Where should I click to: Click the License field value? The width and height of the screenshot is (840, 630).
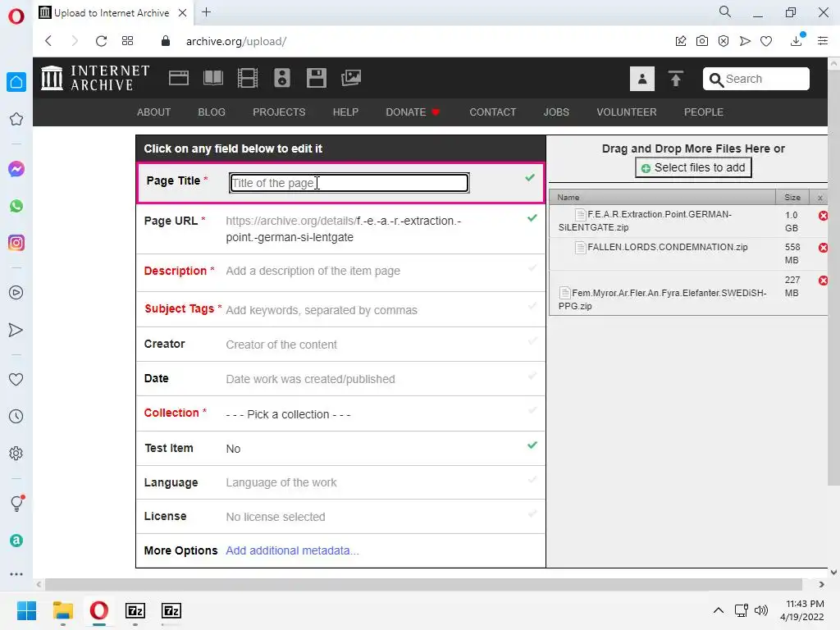[276, 517]
